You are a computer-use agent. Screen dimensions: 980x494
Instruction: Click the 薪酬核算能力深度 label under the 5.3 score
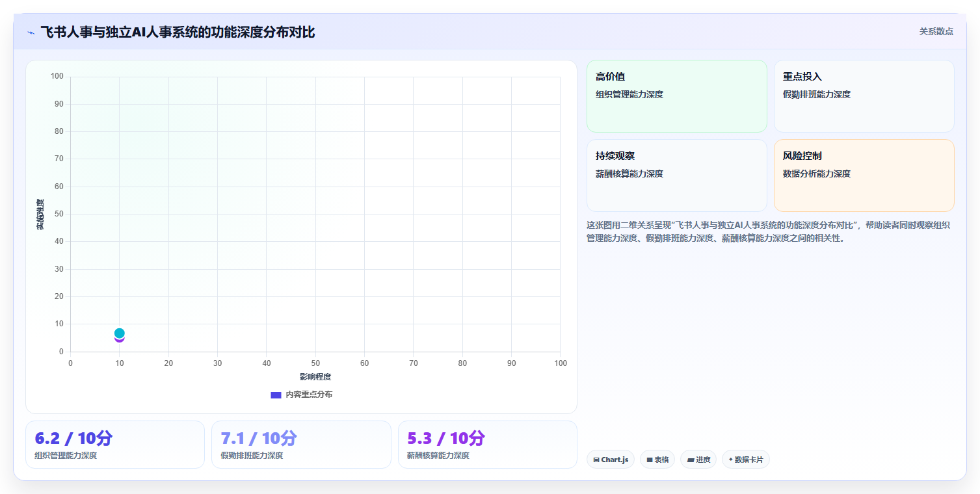pos(438,456)
